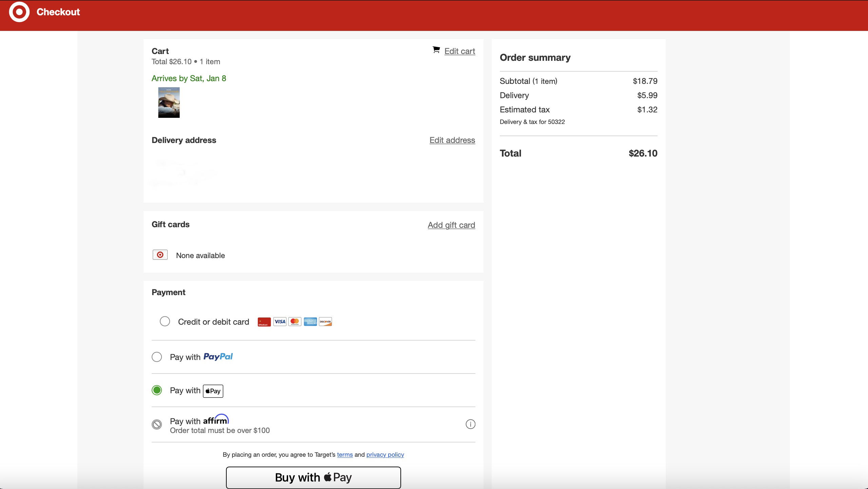Select the Pay with Apple Pay radio
Image resolution: width=868 pixels, height=489 pixels.
pos(157,390)
